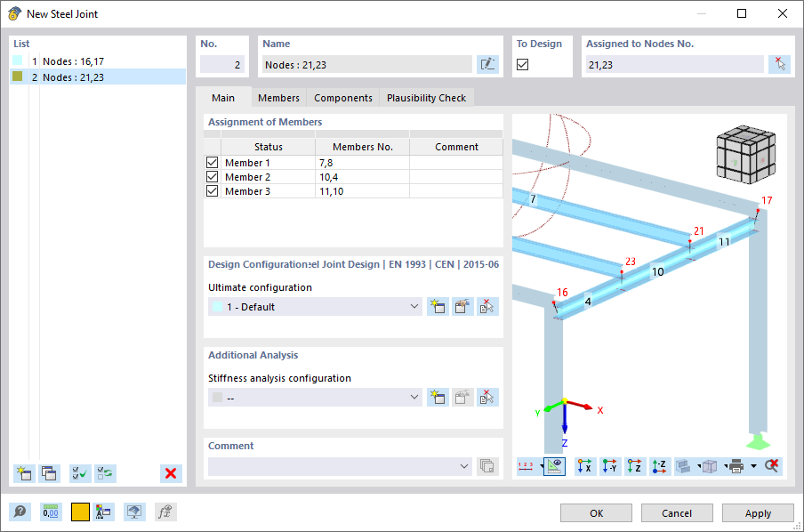Screen dimensions: 804x532
Task: Click the render mode icon in viewer
Action: pos(684,466)
